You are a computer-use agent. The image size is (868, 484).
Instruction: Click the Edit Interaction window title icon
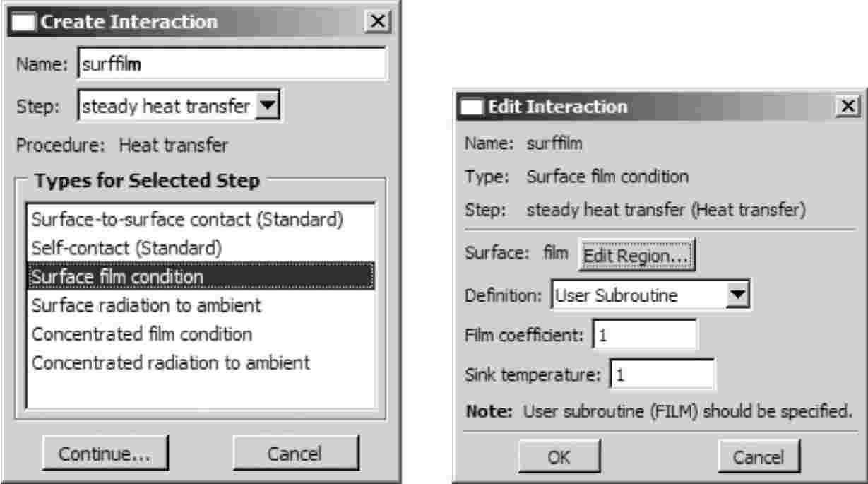[472, 107]
